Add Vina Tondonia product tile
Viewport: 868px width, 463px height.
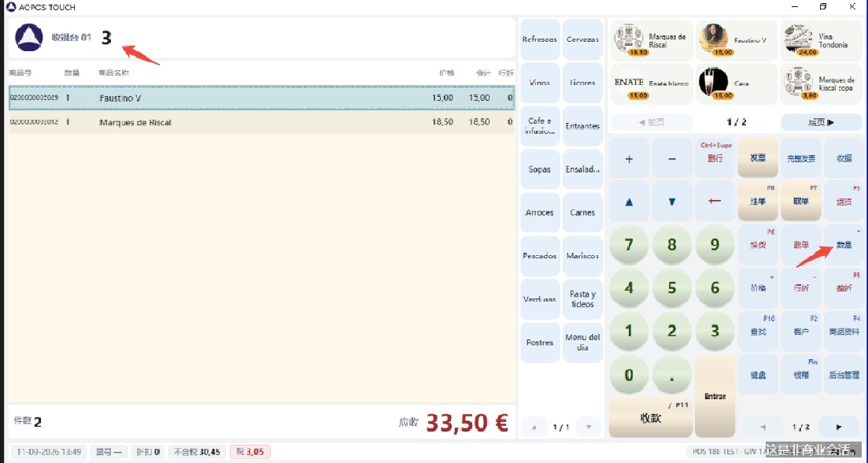(x=821, y=40)
